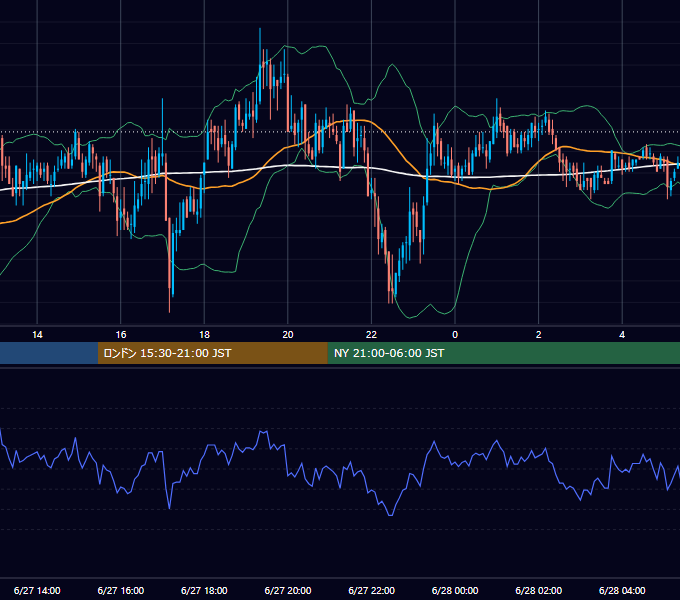Image resolution: width=680 pixels, height=600 pixels.
Task: Click the 18 hour axis label
Action: click(x=204, y=335)
